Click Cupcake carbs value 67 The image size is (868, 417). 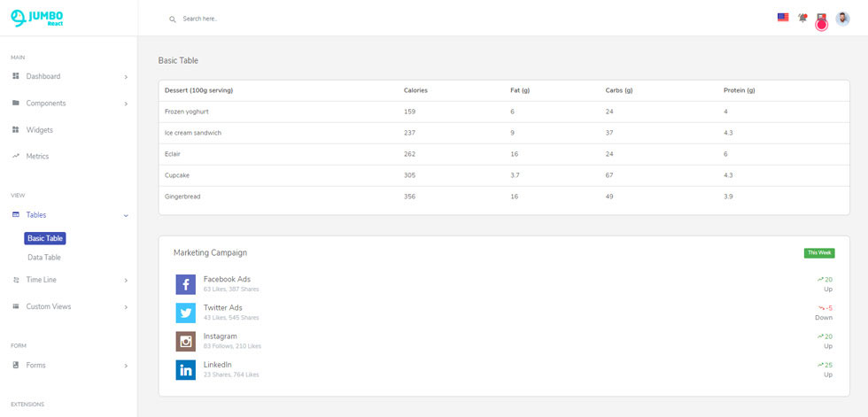[609, 175]
